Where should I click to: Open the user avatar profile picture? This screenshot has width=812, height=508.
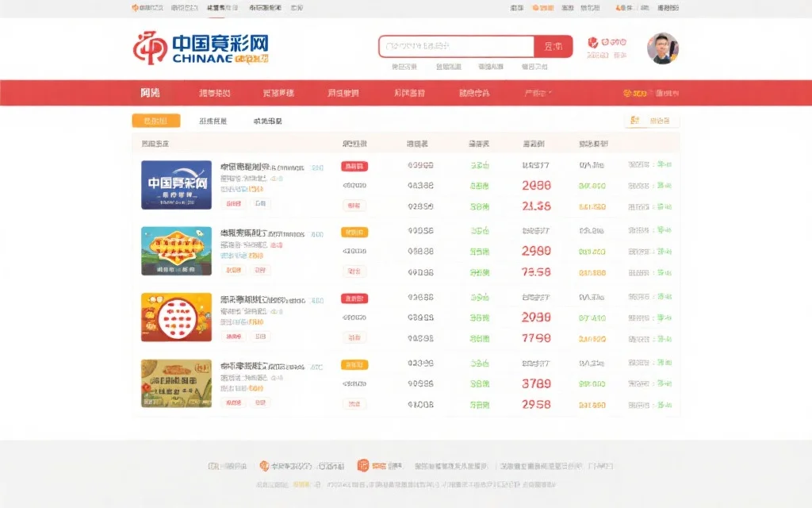click(662, 48)
